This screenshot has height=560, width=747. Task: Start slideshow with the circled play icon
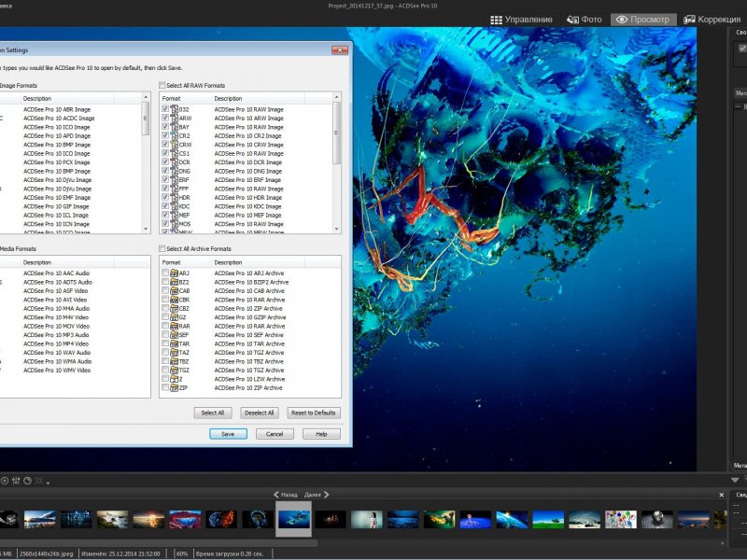pyautogui.click(x=5, y=481)
